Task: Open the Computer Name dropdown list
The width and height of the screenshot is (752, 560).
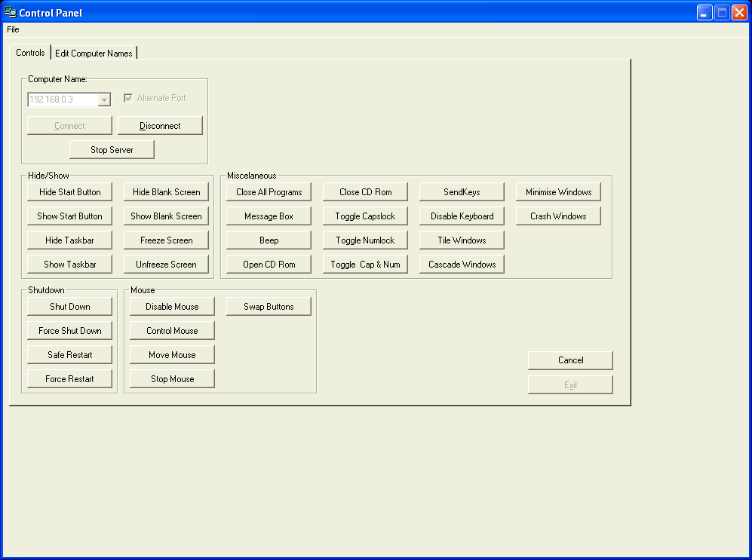Action: [x=105, y=99]
